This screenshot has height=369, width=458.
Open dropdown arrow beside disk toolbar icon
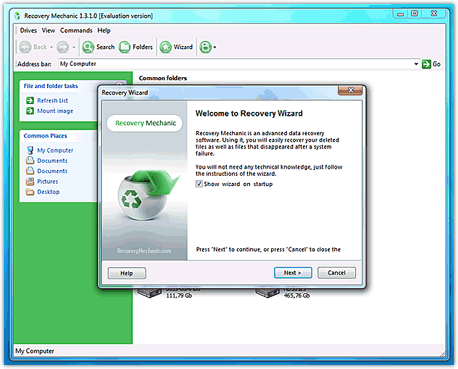click(215, 47)
